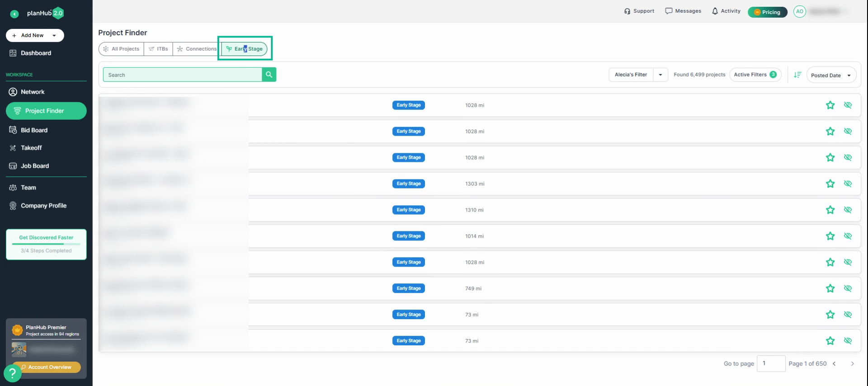
Task: Hide the 749 mi project row
Action: coord(848,289)
